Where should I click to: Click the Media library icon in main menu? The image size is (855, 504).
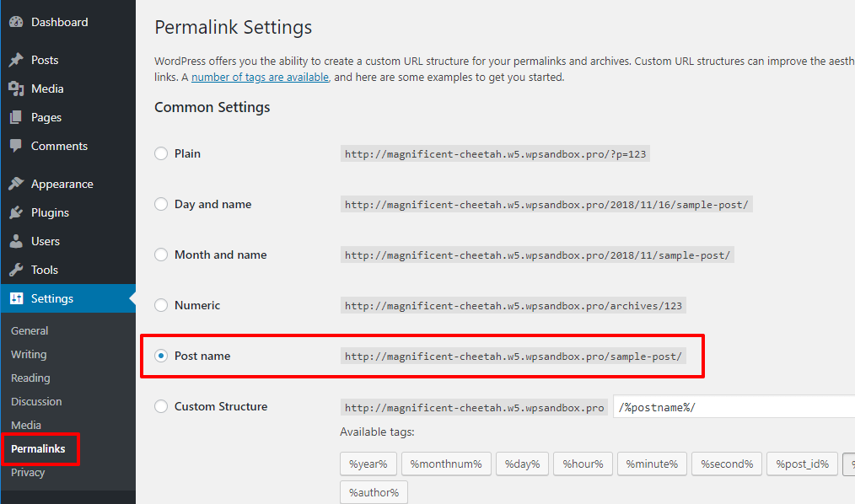[16, 88]
